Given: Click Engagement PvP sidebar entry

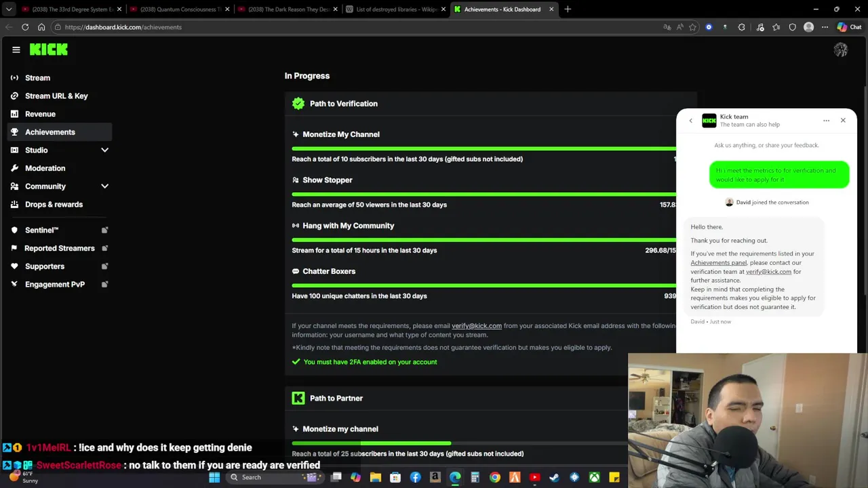Looking at the screenshot, I should [x=55, y=284].
